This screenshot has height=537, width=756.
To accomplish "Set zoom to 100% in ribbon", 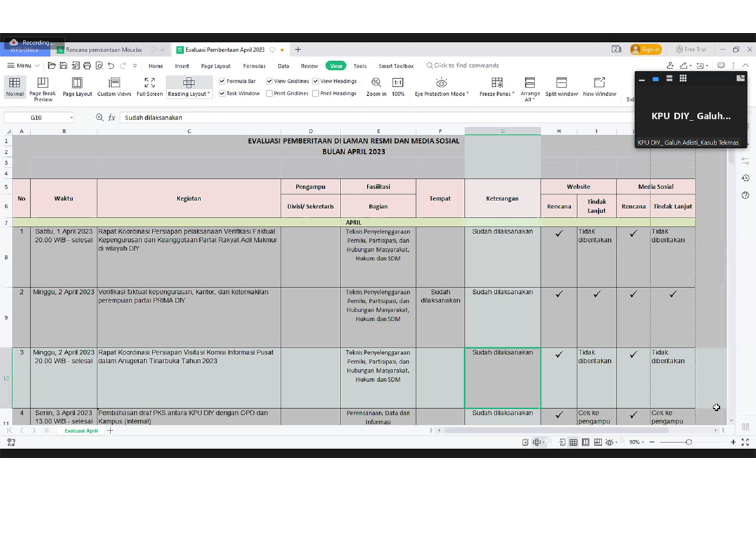I will [398, 87].
